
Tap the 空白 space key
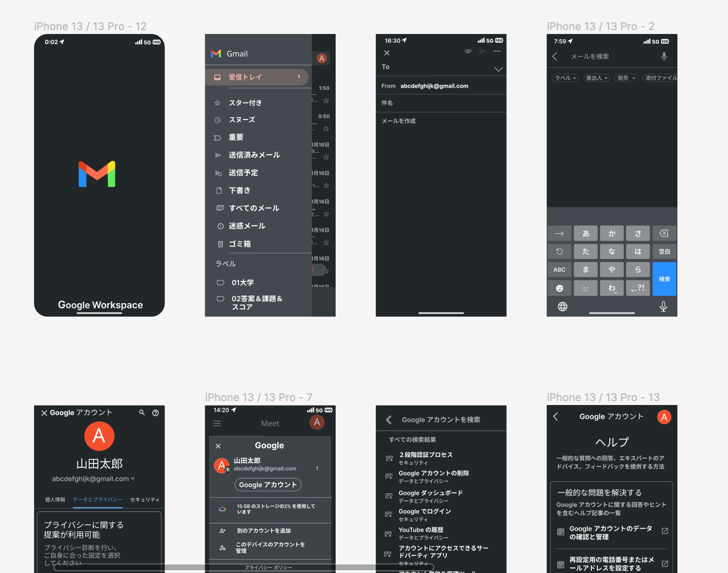[664, 251]
